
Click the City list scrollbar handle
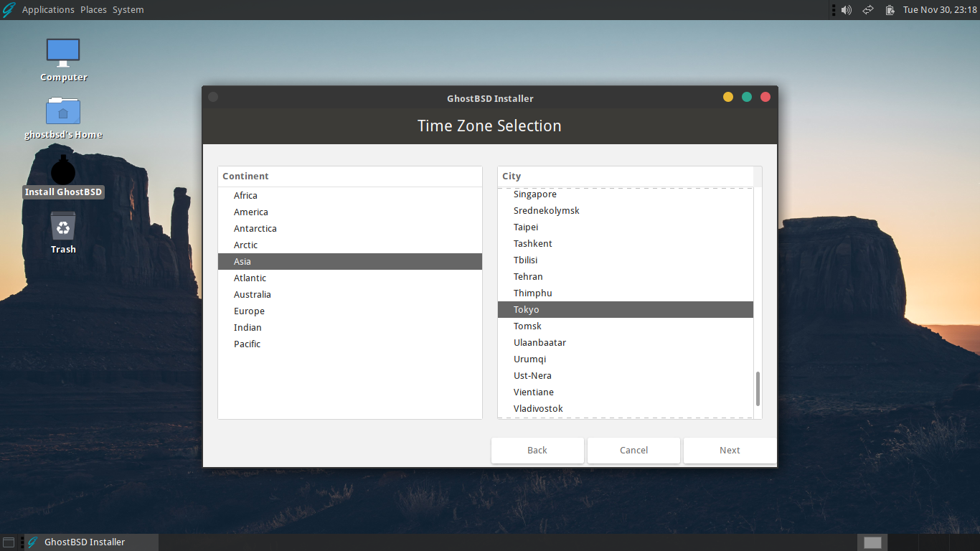(758, 389)
